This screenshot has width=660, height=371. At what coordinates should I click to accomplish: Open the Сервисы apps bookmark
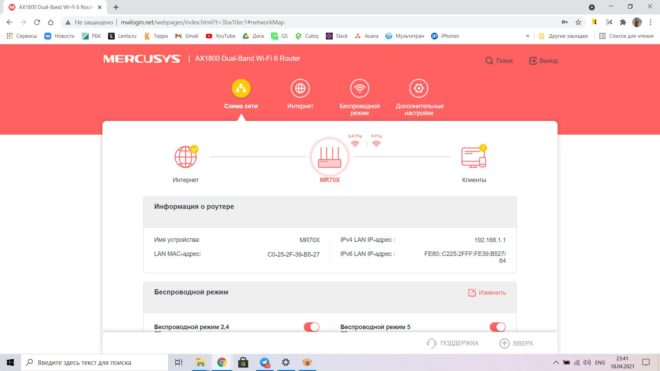click(x=22, y=36)
